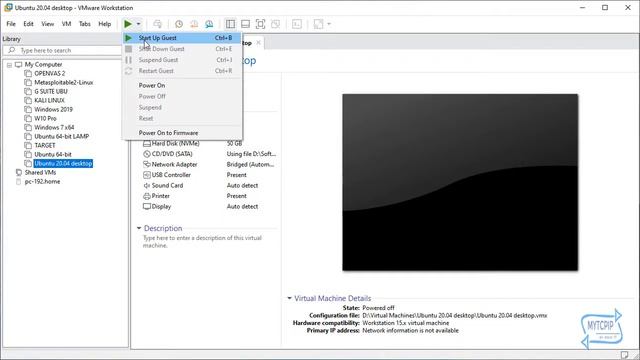Click the Unity mode toolbar icon

[276, 24]
